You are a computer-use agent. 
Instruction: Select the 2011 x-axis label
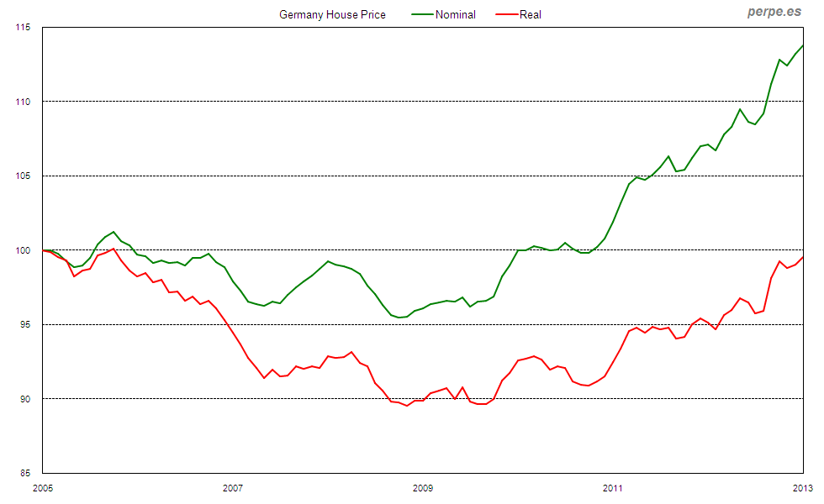(613, 488)
